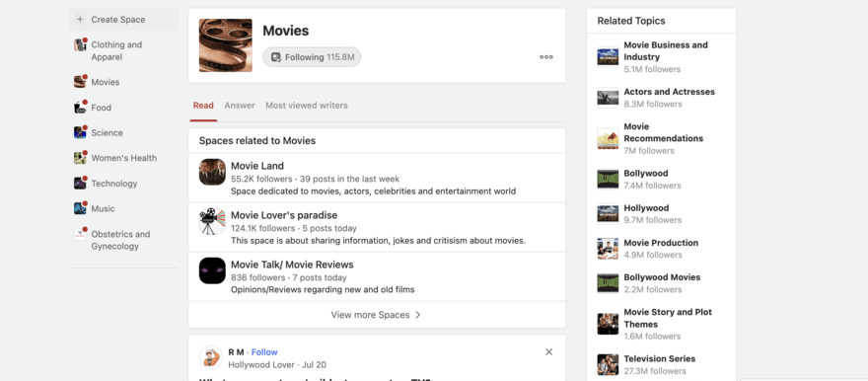Open the Food space icon

click(x=80, y=108)
